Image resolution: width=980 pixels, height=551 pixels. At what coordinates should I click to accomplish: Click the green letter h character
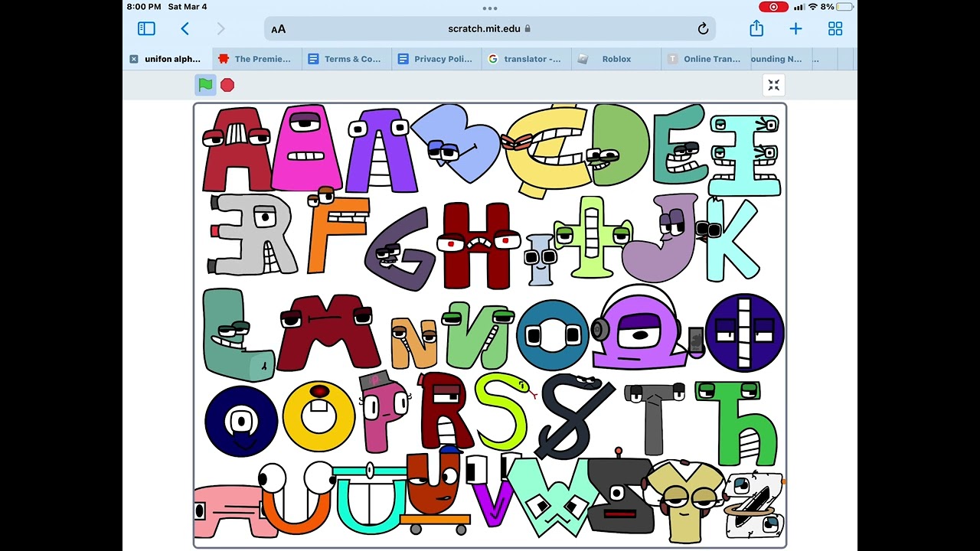737,423
